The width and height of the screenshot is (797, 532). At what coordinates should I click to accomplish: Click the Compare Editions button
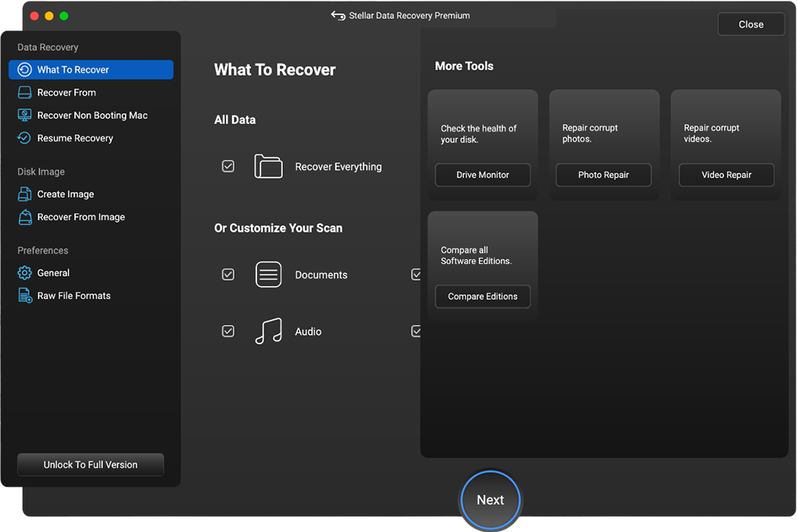[x=482, y=296]
